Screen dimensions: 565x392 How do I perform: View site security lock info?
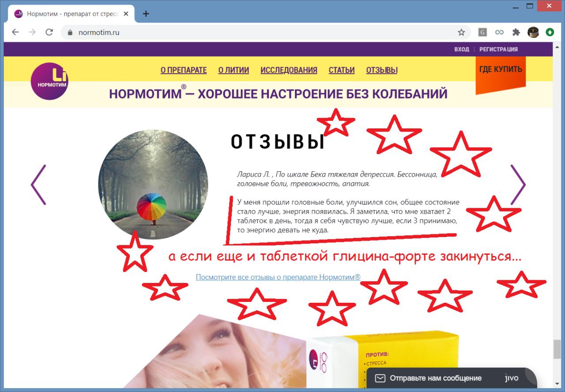70,32
